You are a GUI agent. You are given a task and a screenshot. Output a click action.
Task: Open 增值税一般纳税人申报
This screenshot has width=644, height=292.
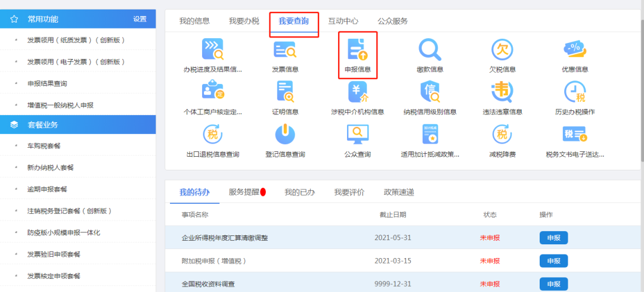click(x=60, y=105)
